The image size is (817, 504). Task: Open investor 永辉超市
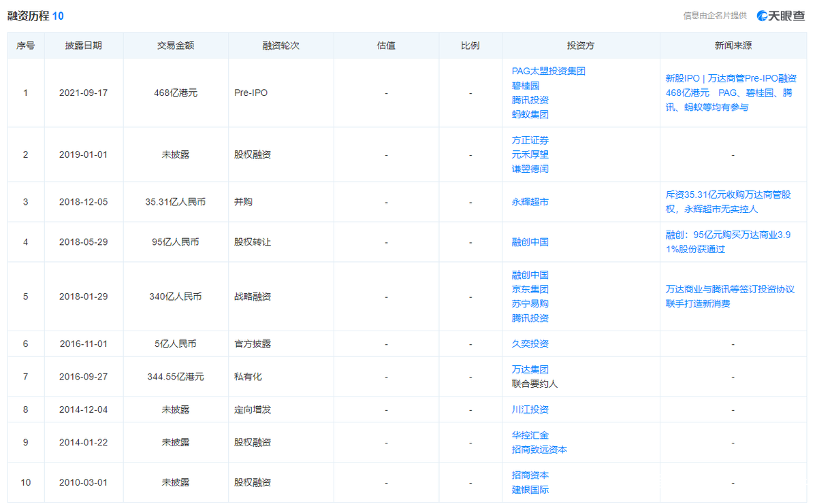530,202
